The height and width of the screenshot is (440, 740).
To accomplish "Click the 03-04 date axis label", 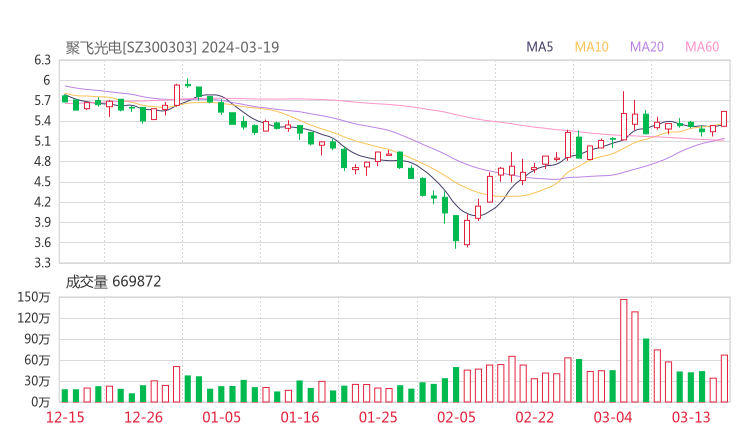I will tap(613, 417).
